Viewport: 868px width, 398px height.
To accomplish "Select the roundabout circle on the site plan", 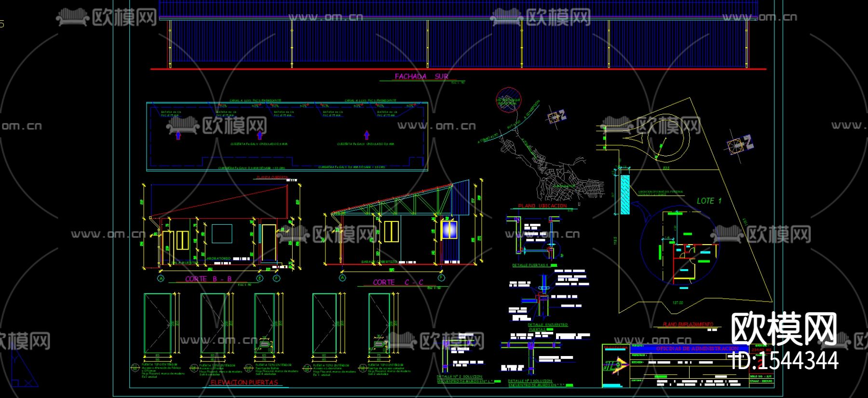I will coord(666,138).
